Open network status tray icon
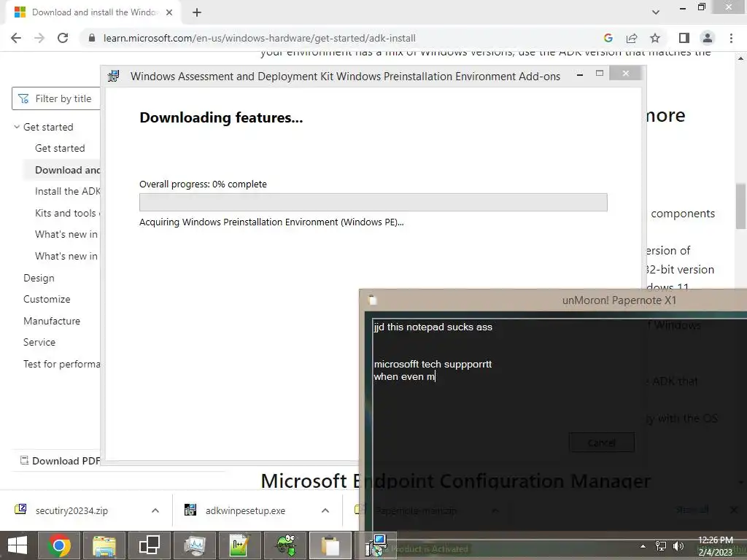Screen dimensions: 747x560 tap(661, 546)
